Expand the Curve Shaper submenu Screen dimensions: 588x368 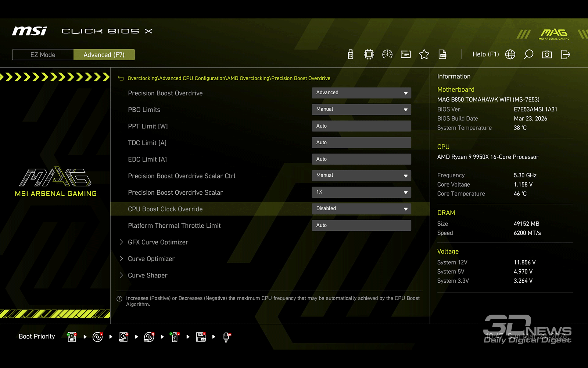point(147,275)
